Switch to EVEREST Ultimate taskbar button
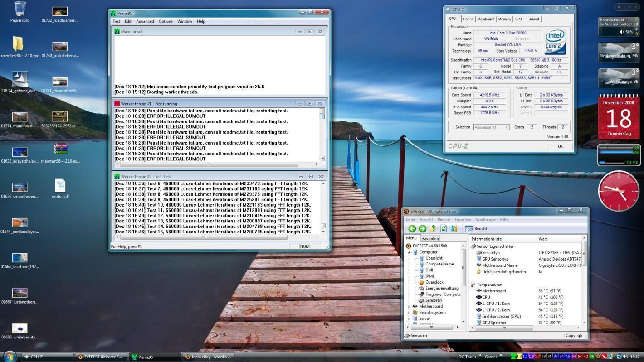Image resolution: width=644 pixels, height=362 pixels. [x=101, y=357]
